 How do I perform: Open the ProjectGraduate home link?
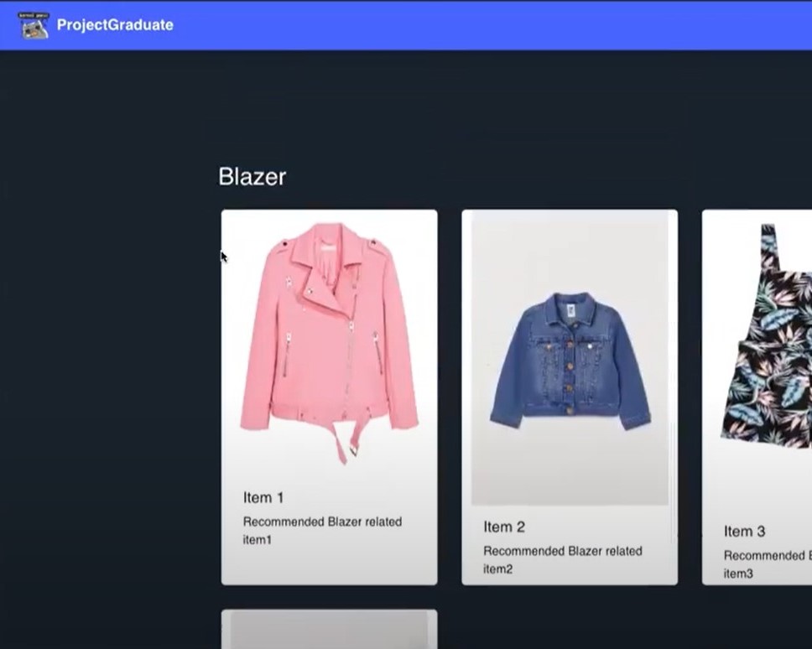115,25
